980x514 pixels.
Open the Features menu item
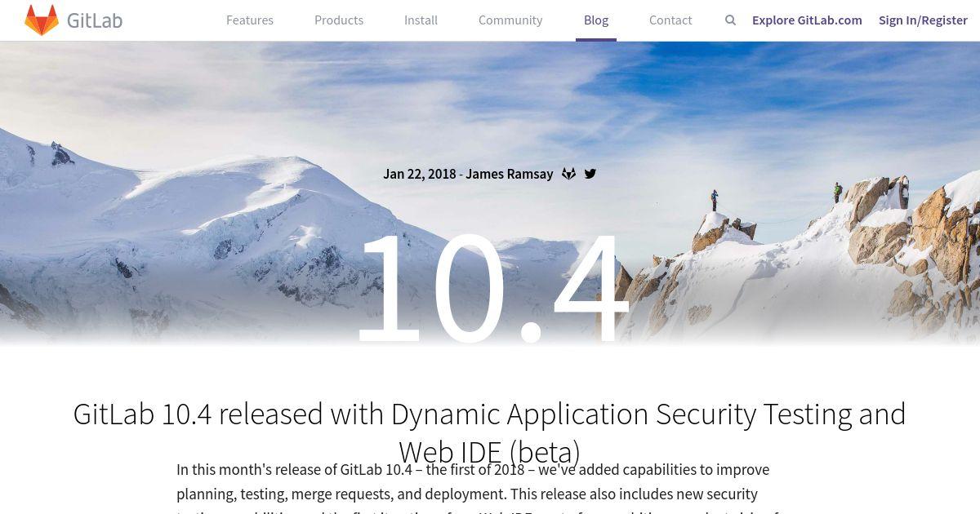click(250, 20)
